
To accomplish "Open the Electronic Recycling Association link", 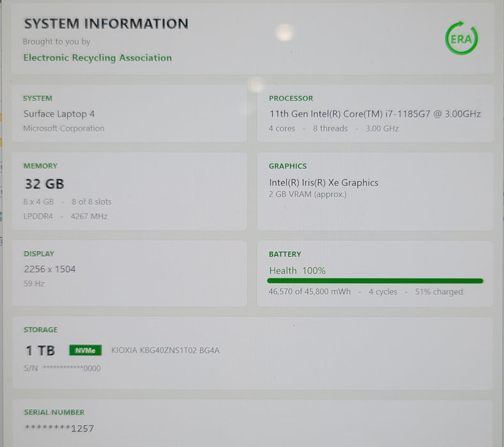I will click(97, 58).
